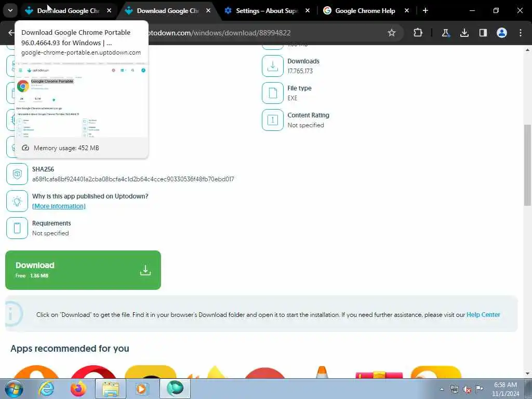Close the first Download Google Chrome tab
The image size is (532, 399).
click(x=109, y=10)
